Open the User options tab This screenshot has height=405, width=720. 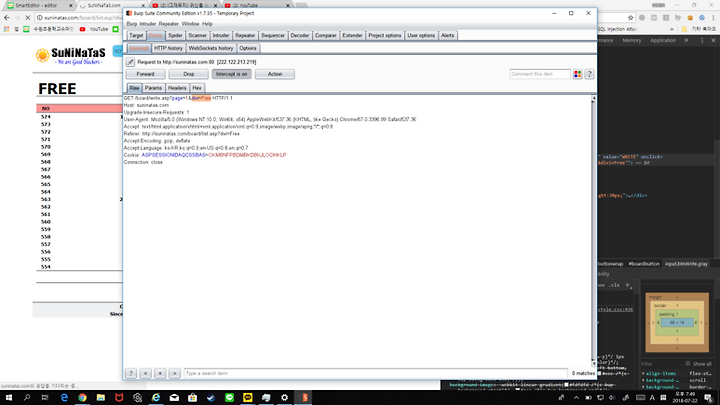tap(421, 35)
